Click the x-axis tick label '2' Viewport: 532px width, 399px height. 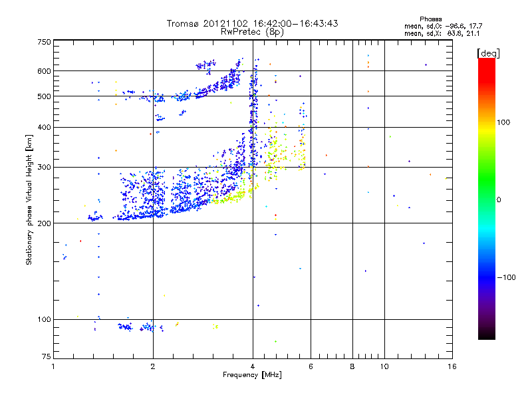(153, 366)
